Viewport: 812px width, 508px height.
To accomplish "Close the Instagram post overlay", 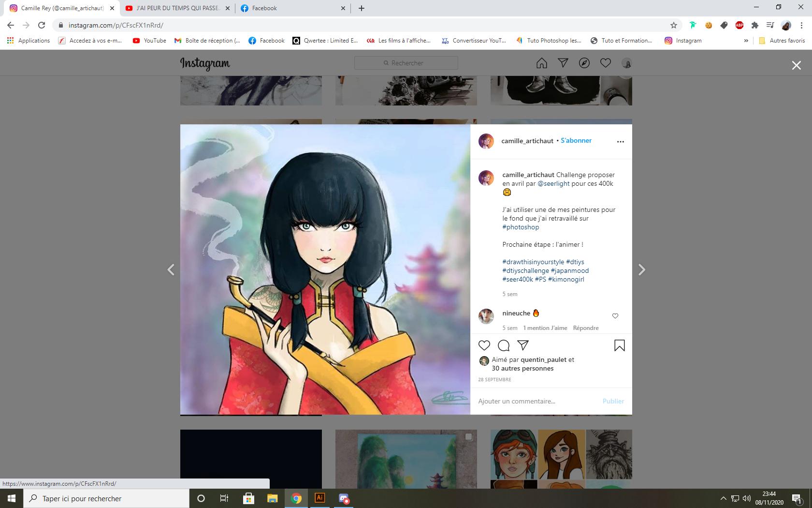I will (x=796, y=65).
